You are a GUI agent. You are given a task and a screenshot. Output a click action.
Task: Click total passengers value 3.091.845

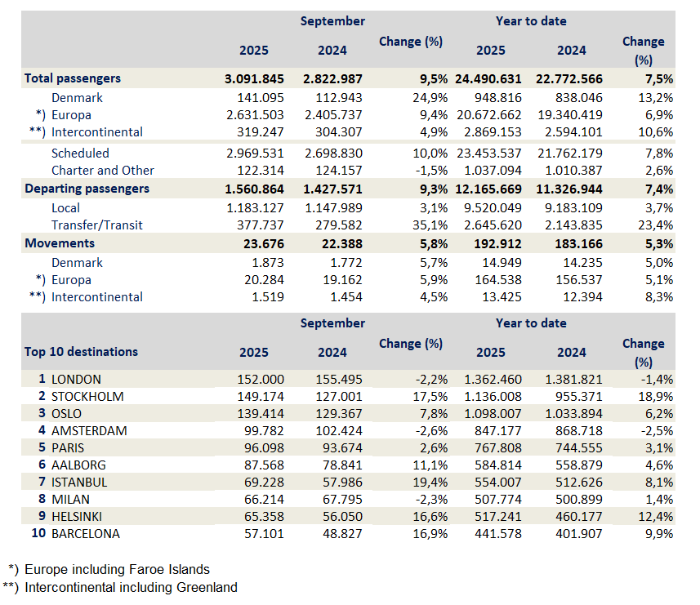[x=253, y=79]
